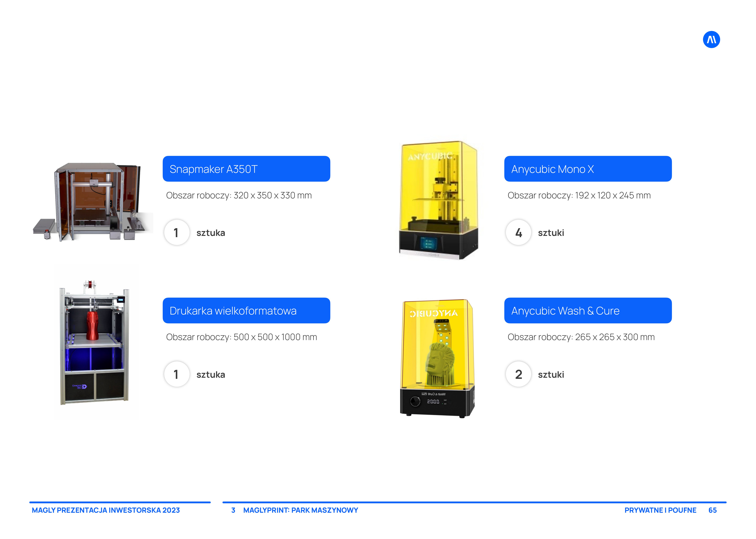Viewport: 756px width, 539px height.
Task: Click the quantity circle 1 under Snapmaker
Action: 177,232
